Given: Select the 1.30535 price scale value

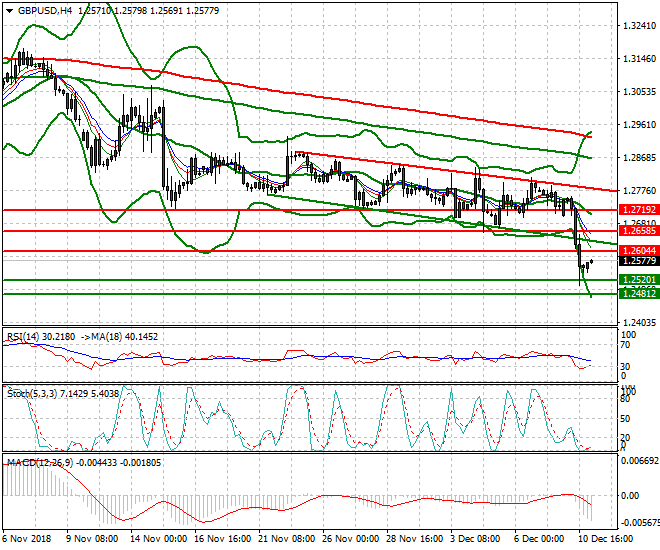Looking at the screenshot, I should (x=639, y=92).
